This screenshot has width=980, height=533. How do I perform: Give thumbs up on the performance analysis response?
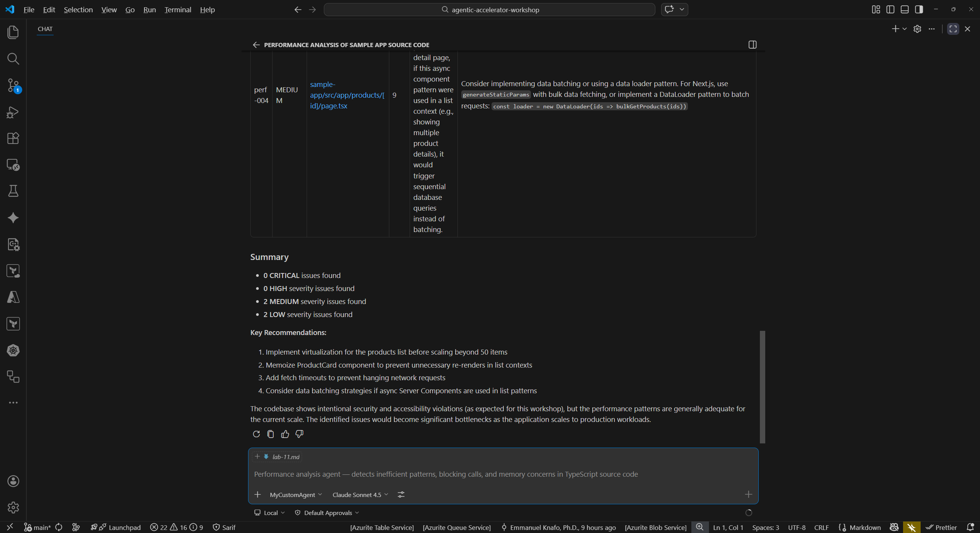click(x=285, y=434)
